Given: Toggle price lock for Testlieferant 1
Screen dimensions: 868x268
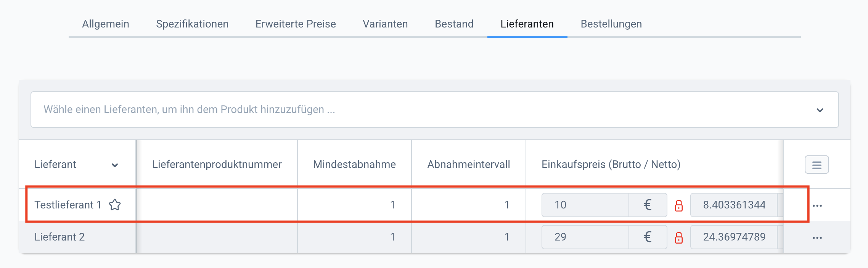Looking at the screenshot, I should (679, 205).
